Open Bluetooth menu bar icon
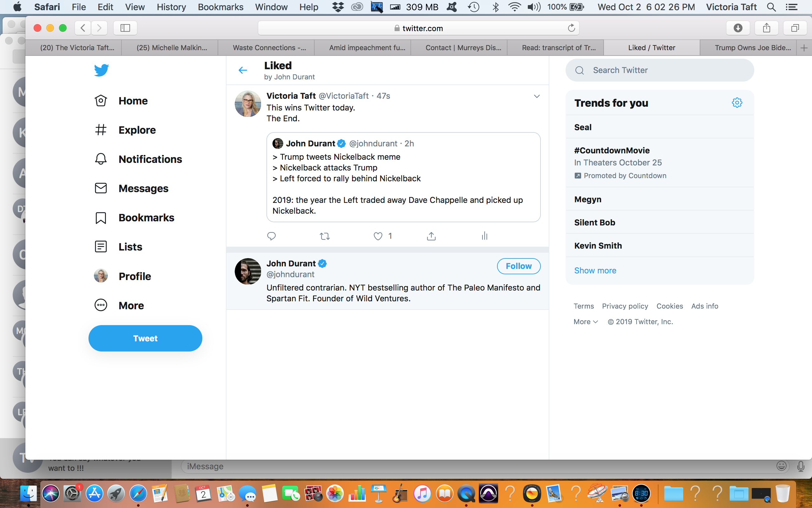Screen dimensions: 812x508 tap(495, 7)
